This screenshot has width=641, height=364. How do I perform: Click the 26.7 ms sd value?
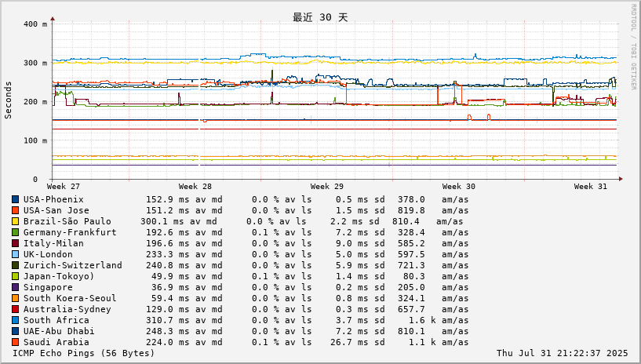pos(358,342)
